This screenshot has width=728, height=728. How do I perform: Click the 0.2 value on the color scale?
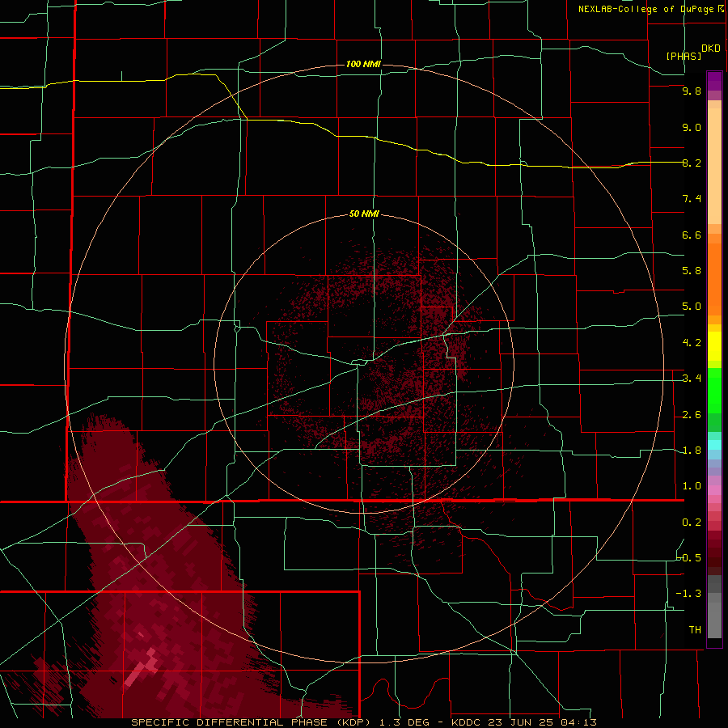click(x=692, y=523)
